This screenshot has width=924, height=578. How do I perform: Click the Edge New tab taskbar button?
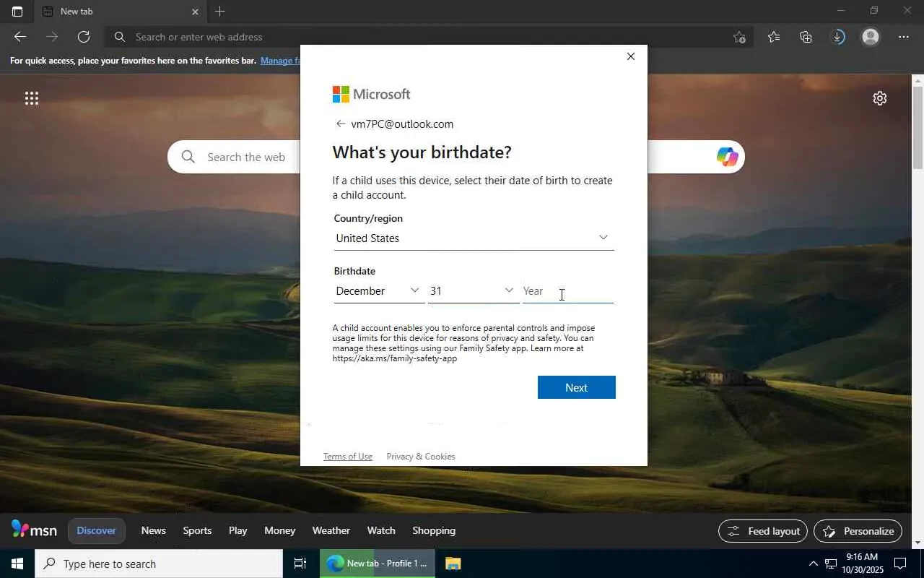point(378,564)
